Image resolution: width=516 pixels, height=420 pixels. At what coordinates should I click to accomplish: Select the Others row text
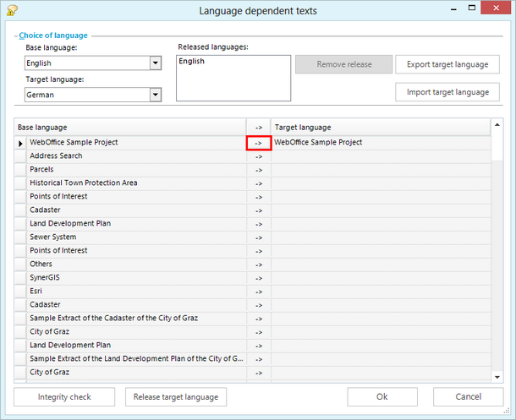coord(41,264)
